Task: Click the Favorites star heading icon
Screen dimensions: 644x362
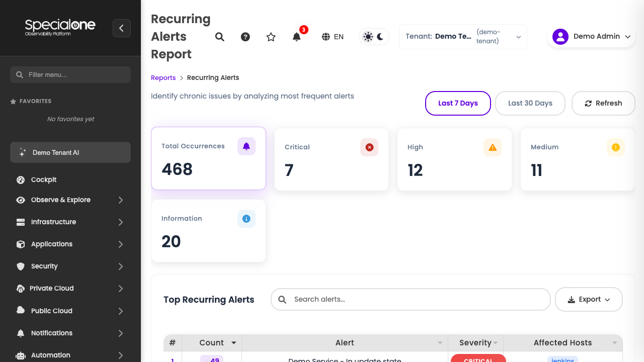Action: click(13, 102)
